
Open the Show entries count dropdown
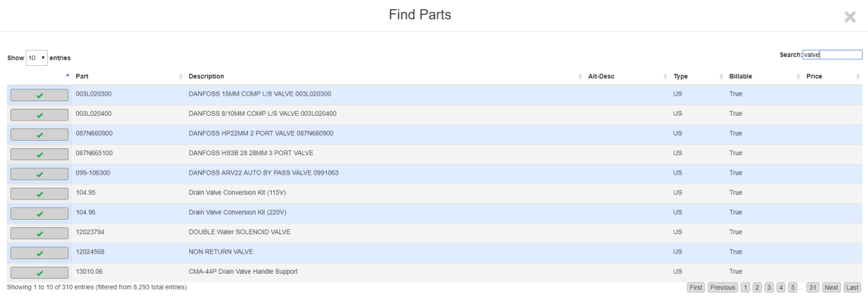coord(37,58)
